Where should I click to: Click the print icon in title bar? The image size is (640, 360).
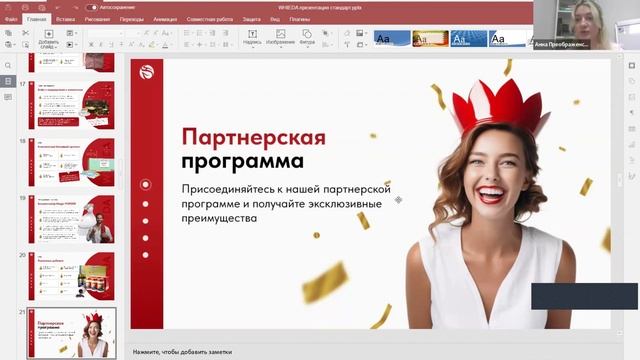click(25, 7)
